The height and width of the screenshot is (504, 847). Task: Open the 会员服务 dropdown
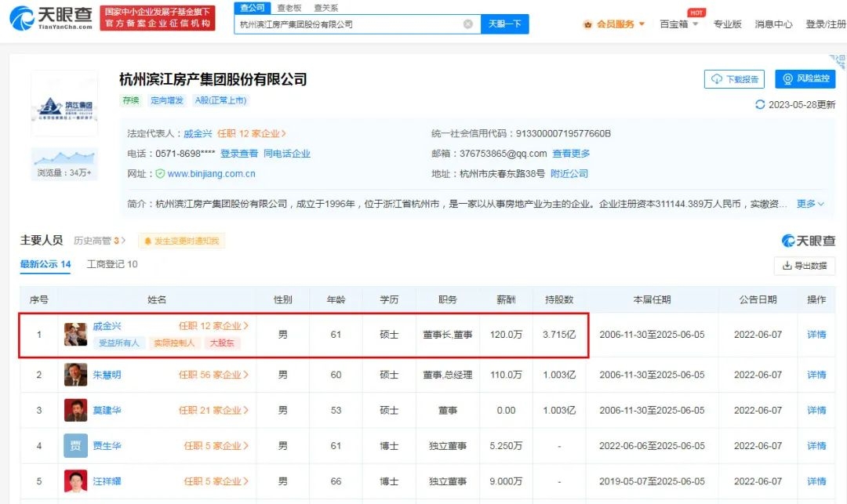620,24
